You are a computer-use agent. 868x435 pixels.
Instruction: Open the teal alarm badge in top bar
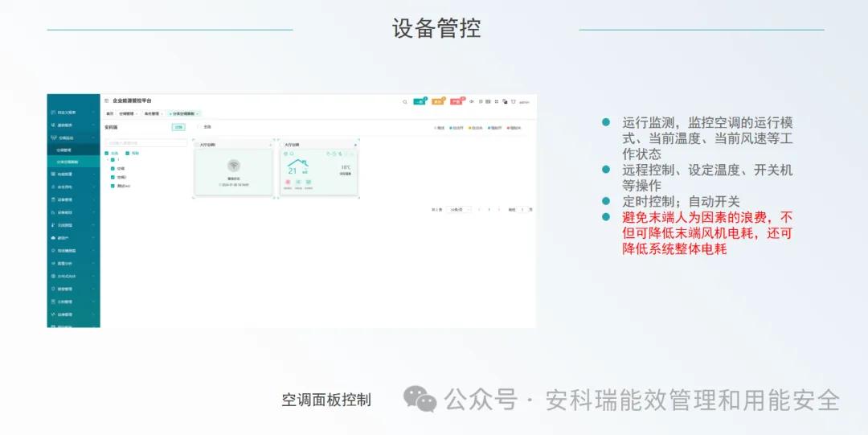(420, 102)
